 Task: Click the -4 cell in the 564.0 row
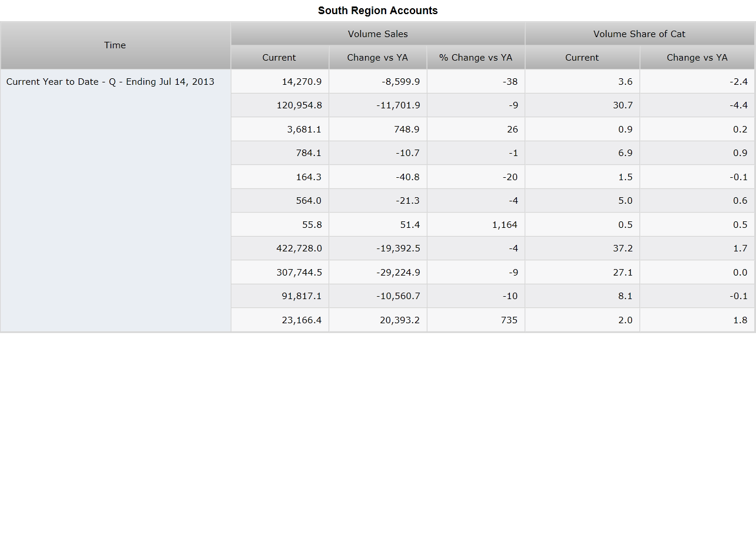coord(476,201)
